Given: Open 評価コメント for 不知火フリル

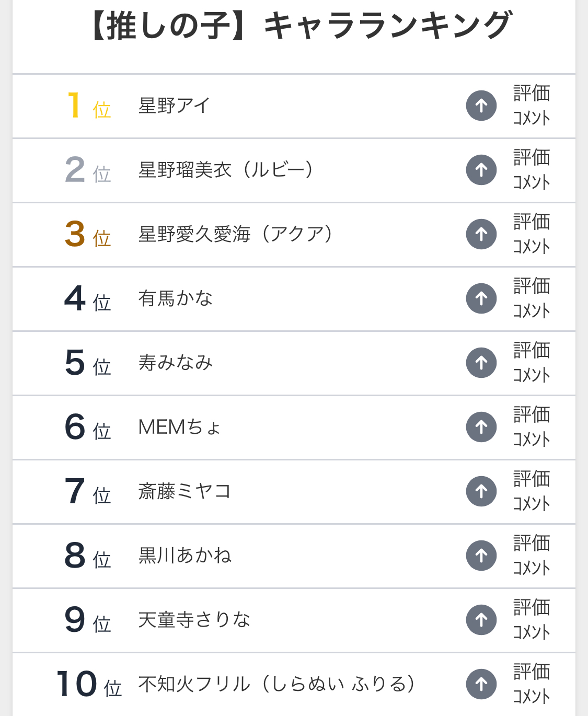Looking at the screenshot, I should [531, 684].
